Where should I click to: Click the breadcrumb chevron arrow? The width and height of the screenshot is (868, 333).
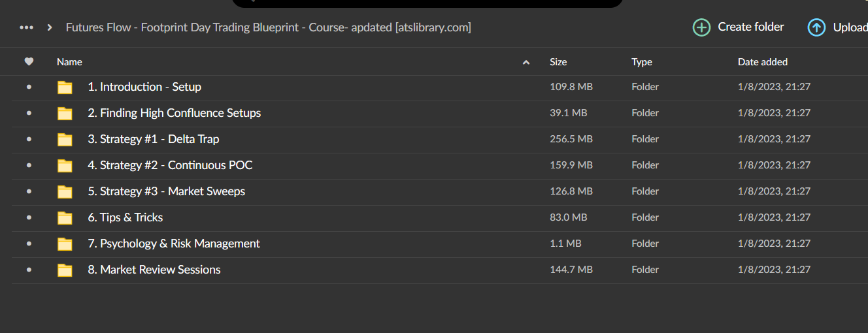pos(50,27)
